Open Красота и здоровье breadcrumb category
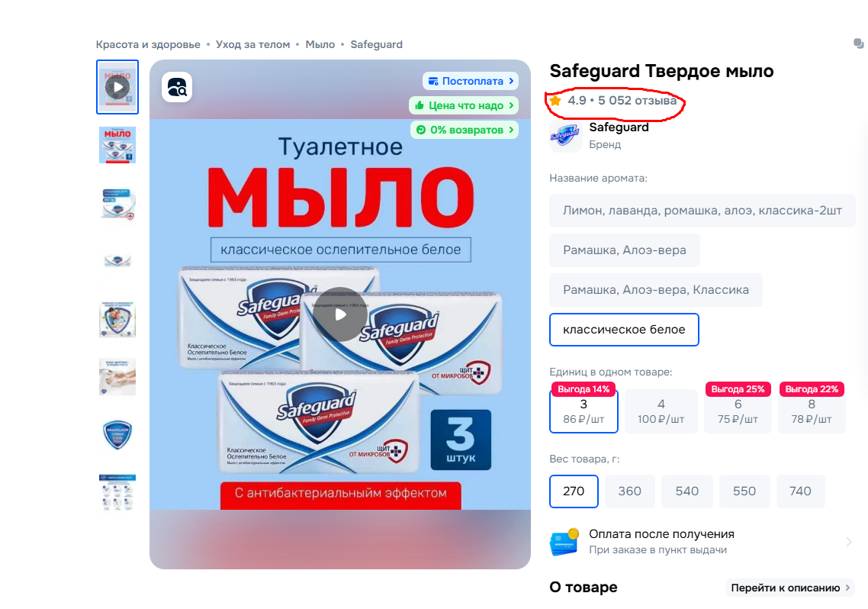The height and width of the screenshot is (609, 868). pos(148,44)
